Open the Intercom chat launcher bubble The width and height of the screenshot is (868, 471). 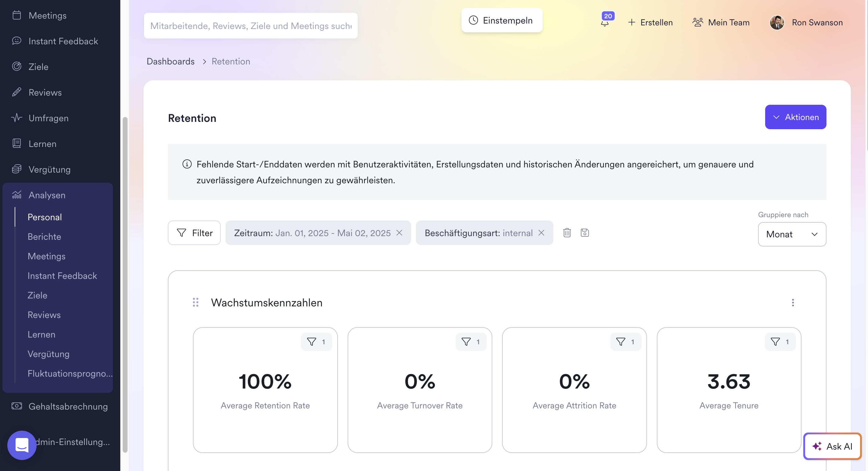pyautogui.click(x=22, y=445)
